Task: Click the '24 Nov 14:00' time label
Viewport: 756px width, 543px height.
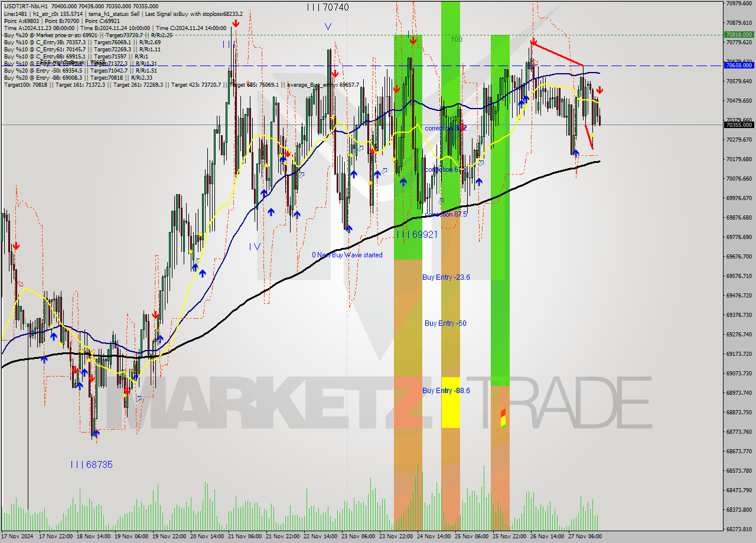Action: 434,537
